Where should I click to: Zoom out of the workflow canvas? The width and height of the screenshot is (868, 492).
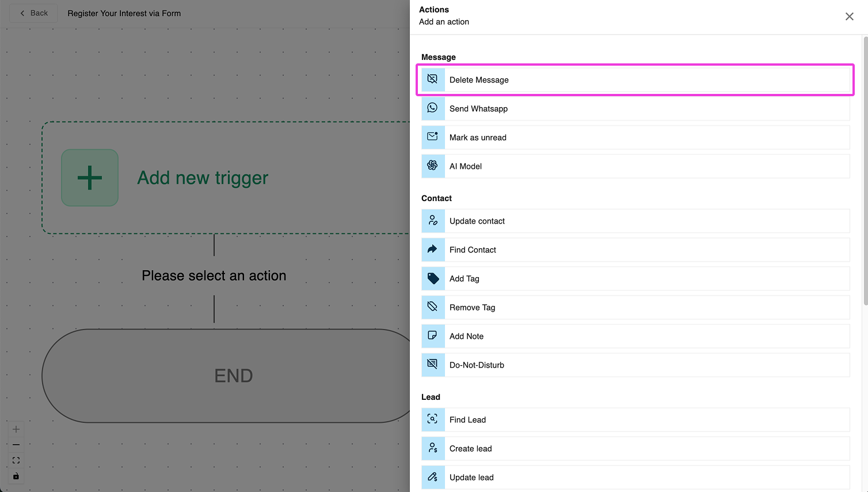[16, 445]
